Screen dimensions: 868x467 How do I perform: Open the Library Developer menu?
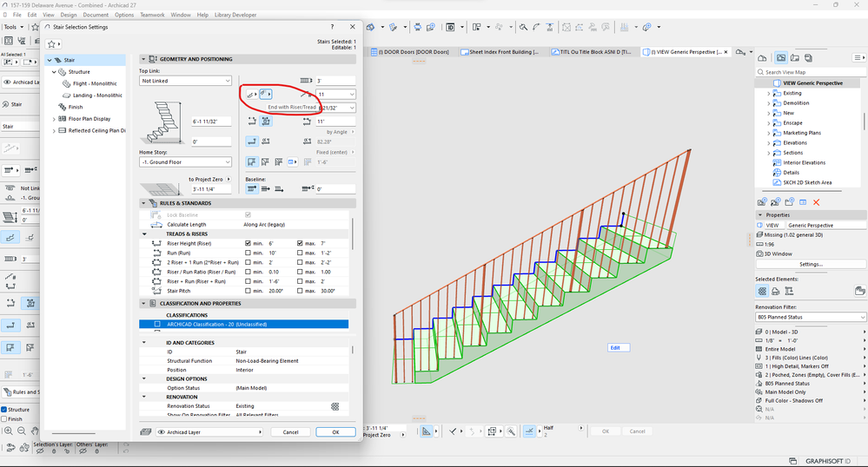[235, 15]
